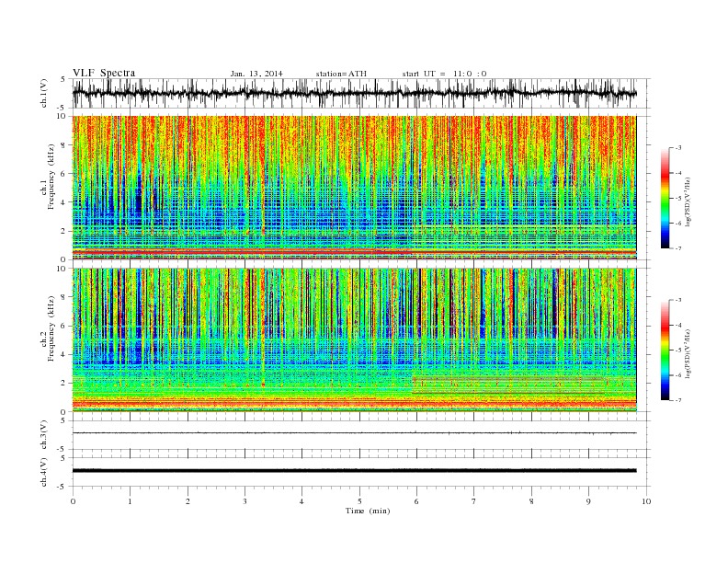
Task: Click the ch.1 spectrogram panel
Action: pos(354,188)
